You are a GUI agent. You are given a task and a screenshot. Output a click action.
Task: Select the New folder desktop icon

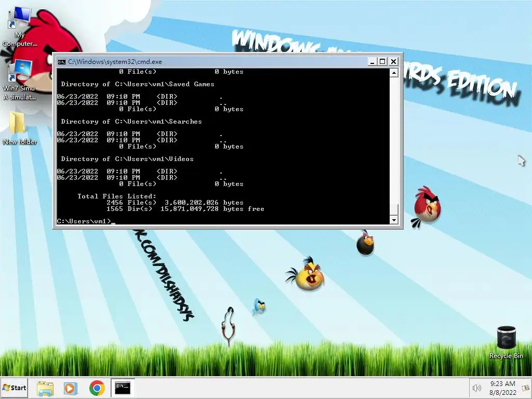coord(20,128)
